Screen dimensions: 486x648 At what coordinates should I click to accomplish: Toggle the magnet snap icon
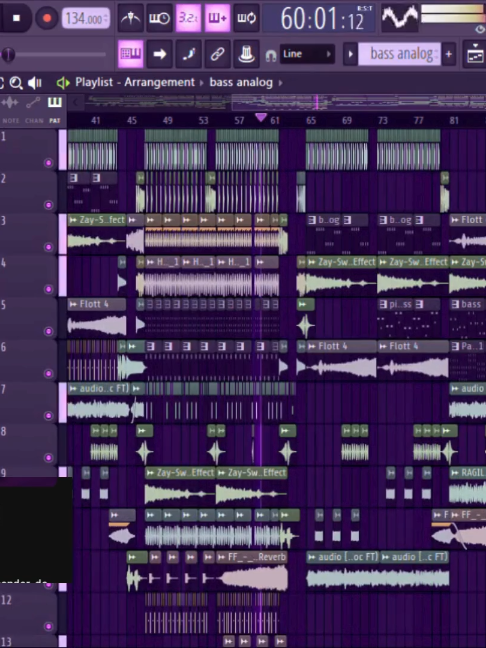[x=271, y=55]
